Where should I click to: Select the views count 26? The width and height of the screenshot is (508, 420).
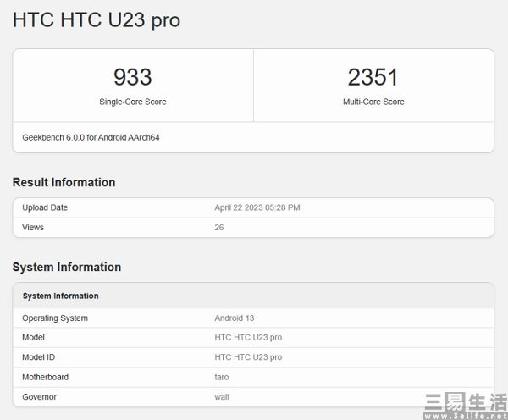point(219,228)
